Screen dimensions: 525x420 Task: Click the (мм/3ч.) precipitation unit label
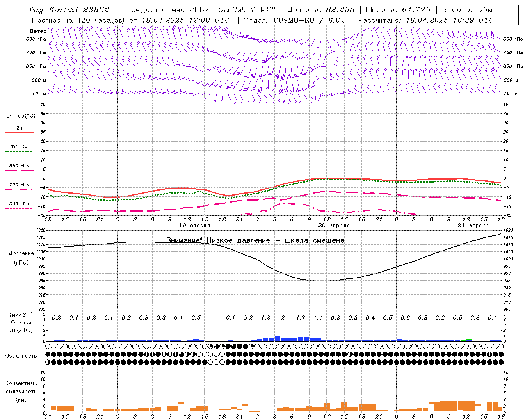21,315
